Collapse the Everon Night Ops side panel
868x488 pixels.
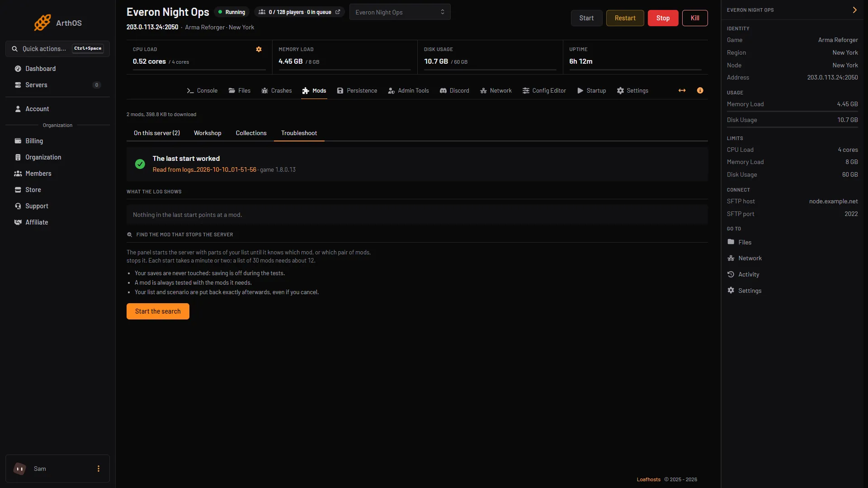(x=854, y=10)
